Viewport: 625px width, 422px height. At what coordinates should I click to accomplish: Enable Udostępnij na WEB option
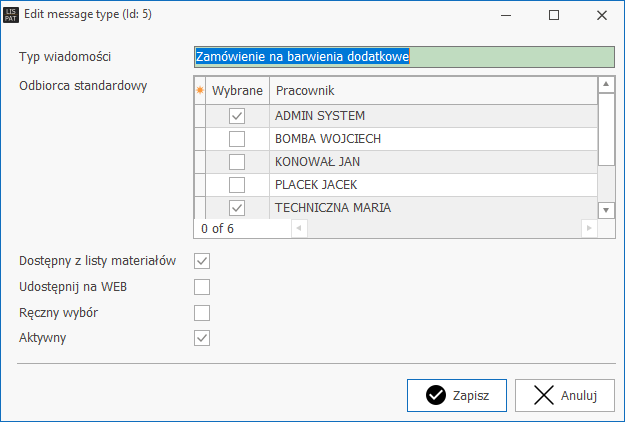[202, 287]
